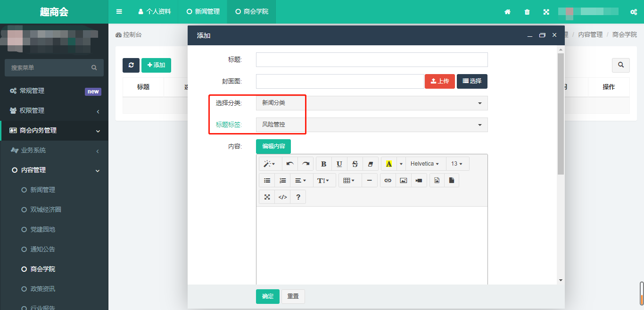
Task: Open the 标题标签 dropdown showing 风险管控
Action: click(x=372, y=125)
